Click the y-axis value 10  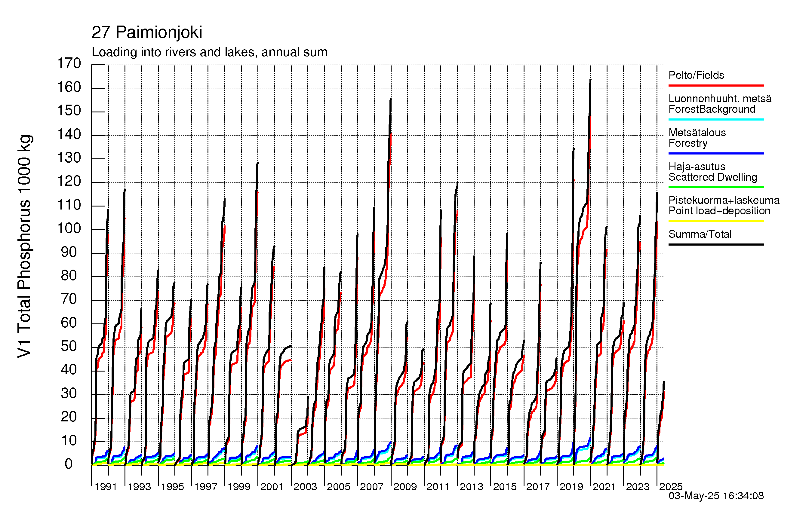[69, 441]
